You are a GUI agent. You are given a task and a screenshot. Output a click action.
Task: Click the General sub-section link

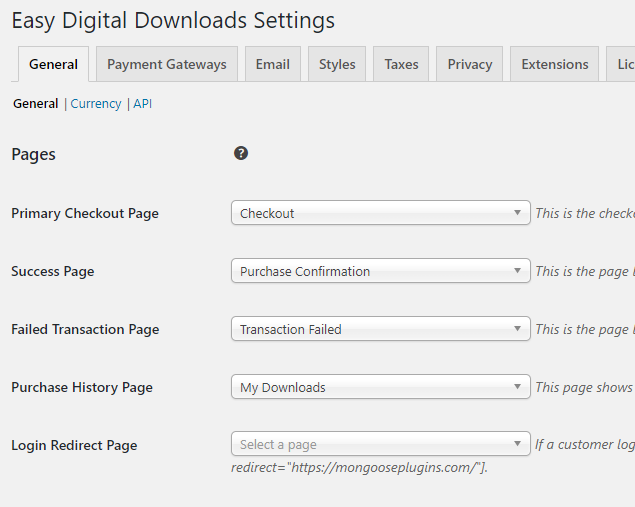click(35, 104)
